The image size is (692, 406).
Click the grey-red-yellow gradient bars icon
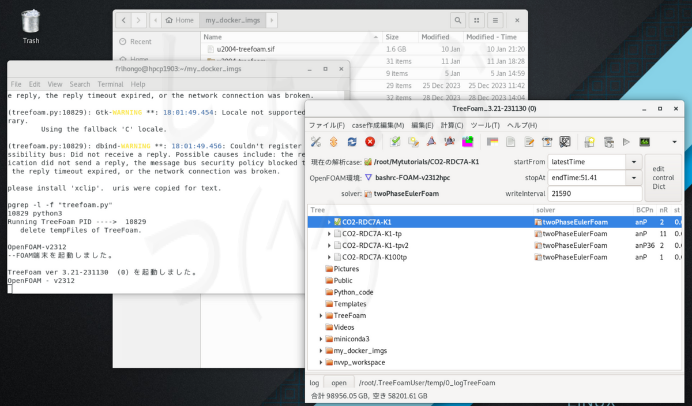[x=493, y=142]
